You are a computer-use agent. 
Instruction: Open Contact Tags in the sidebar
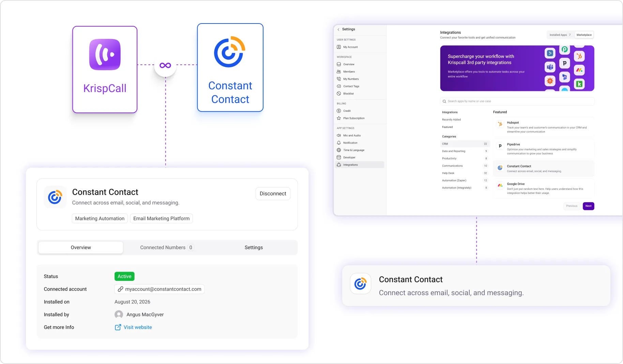click(360, 86)
